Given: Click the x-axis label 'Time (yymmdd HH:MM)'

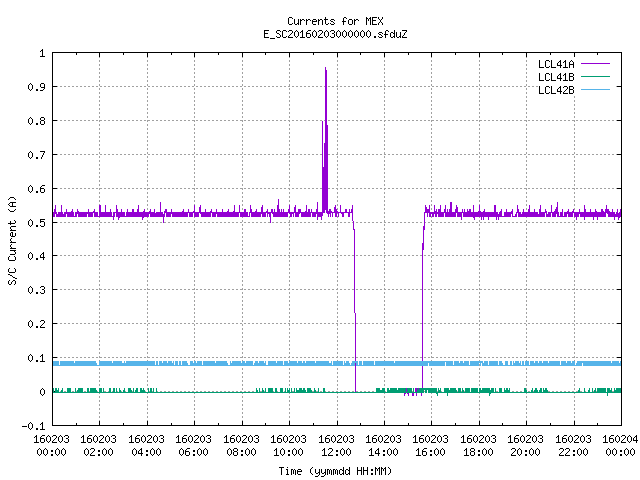Looking at the screenshot, I should [x=335, y=471].
